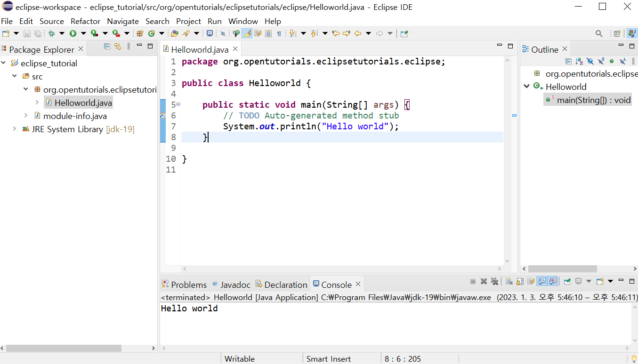The width and height of the screenshot is (638, 364).
Task: Collapse the eclipse_tutorial project node
Action: pyautogui.click(x=4, y=63)
